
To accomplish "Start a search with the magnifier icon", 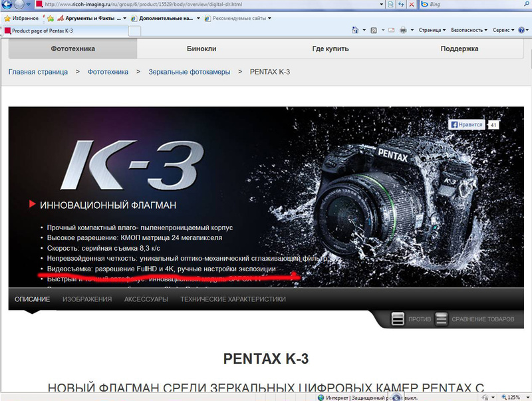I will 528,5.
